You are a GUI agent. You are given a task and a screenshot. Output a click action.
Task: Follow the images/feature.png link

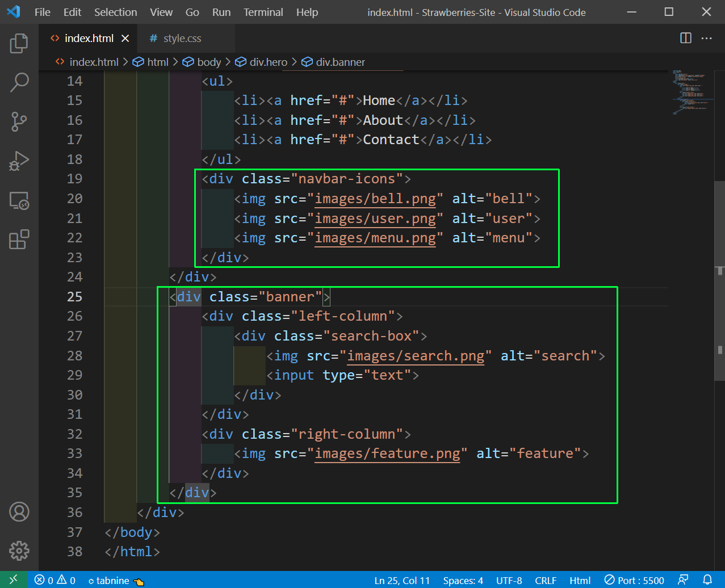[387, 453]
